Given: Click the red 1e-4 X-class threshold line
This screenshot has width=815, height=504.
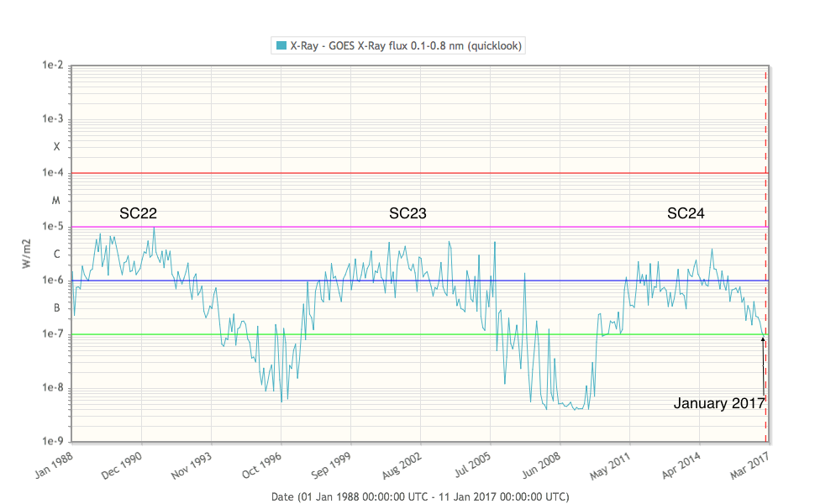Looking at the screenshot, I should pos(419,173).
